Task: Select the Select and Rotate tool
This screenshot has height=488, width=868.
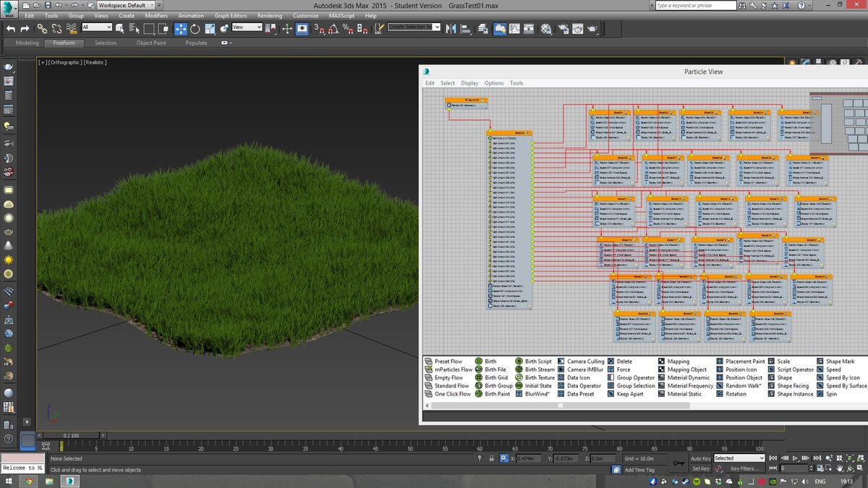Action: point(194,29)
